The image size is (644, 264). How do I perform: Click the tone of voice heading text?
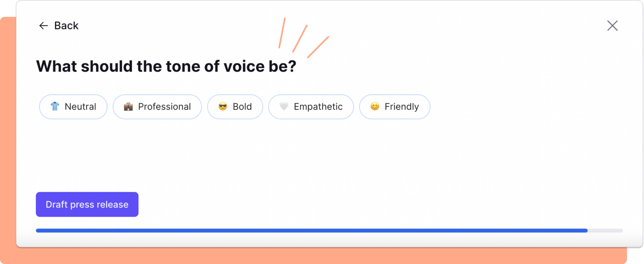[166, 66]
